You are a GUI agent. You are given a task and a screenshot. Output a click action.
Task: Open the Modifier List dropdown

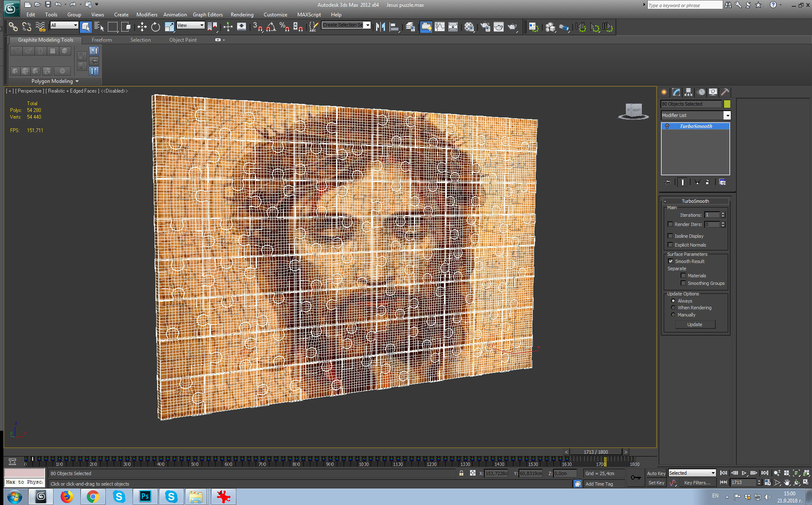(727, 115)
